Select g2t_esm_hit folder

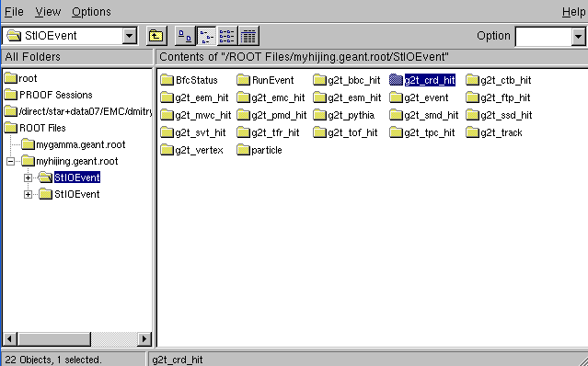pos(347,97)
